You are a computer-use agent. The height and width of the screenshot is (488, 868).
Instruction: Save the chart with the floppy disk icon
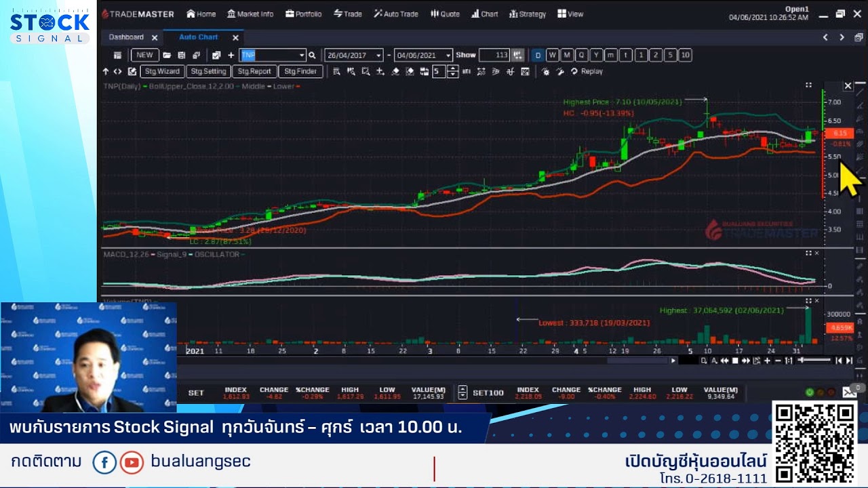[182, 55]
